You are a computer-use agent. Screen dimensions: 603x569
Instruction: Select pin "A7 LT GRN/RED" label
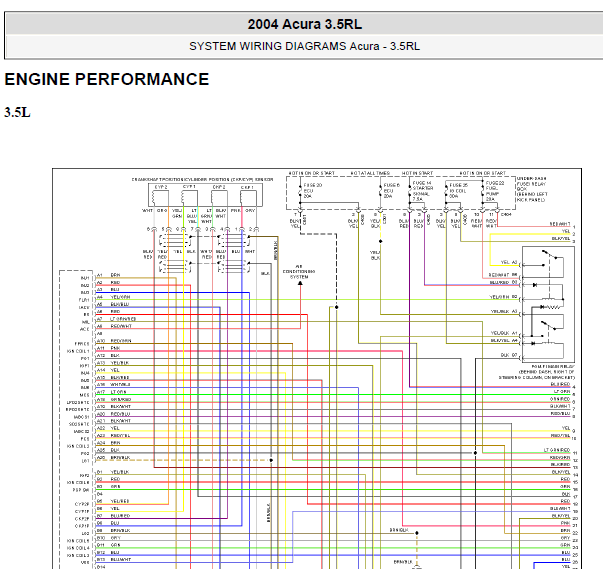point(116,319)
